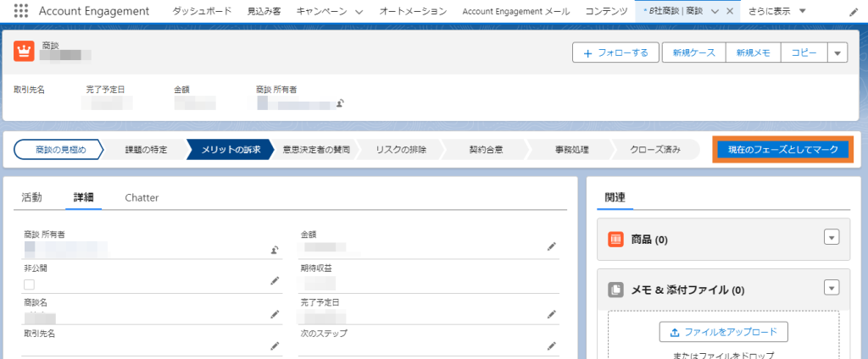
Task: Click the pencil edit icon in the navigation bar
Action: tap(852, 12)
